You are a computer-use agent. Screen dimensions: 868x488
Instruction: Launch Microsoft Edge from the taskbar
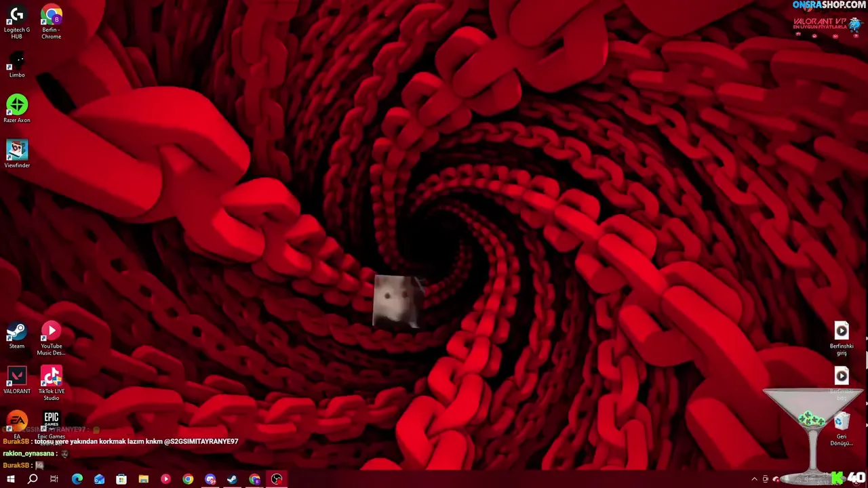point(77,479)
